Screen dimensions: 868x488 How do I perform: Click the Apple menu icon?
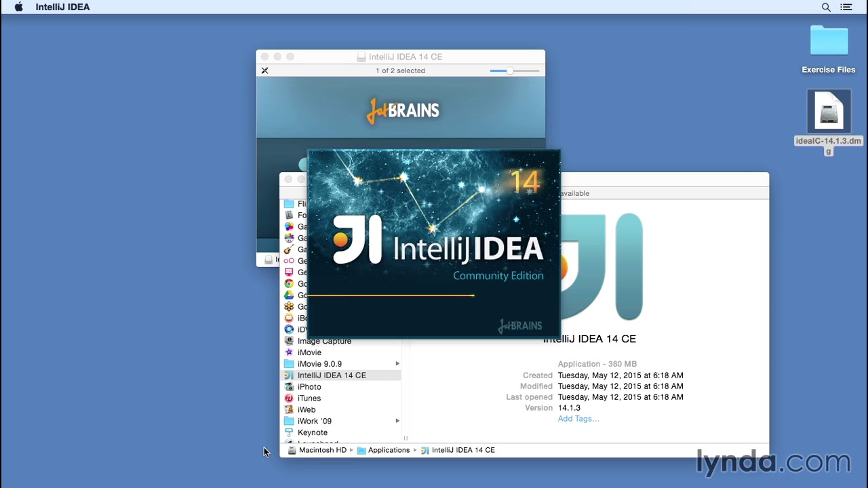(x=19, y=7)
